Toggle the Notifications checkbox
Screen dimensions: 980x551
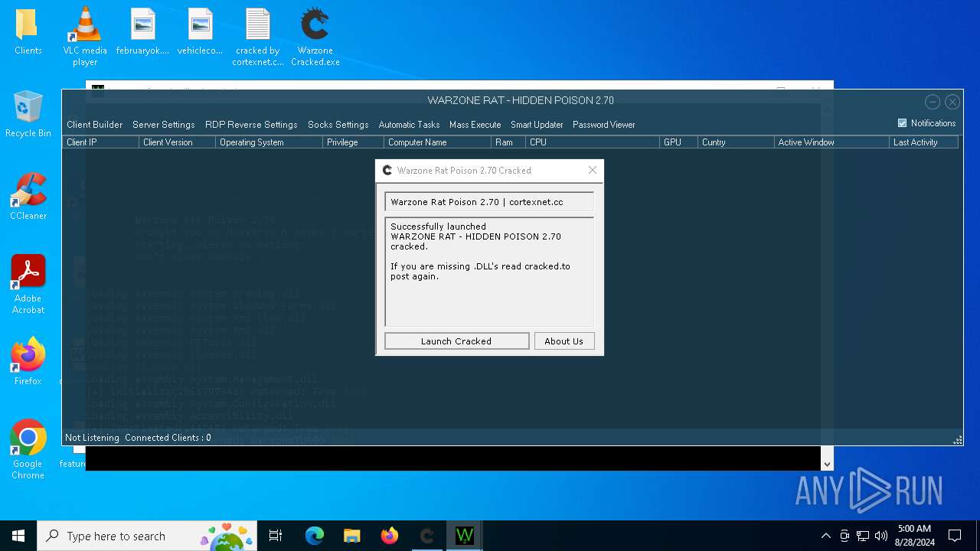902,123
